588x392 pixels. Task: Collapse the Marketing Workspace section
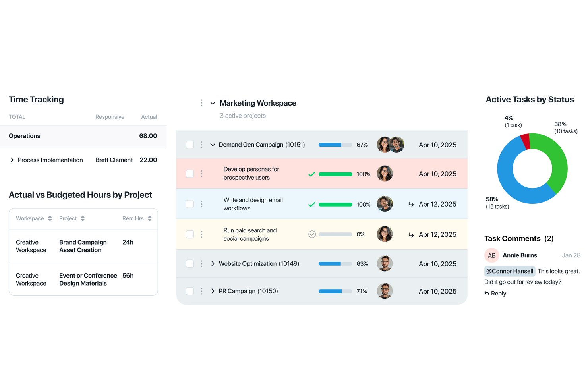213,103
